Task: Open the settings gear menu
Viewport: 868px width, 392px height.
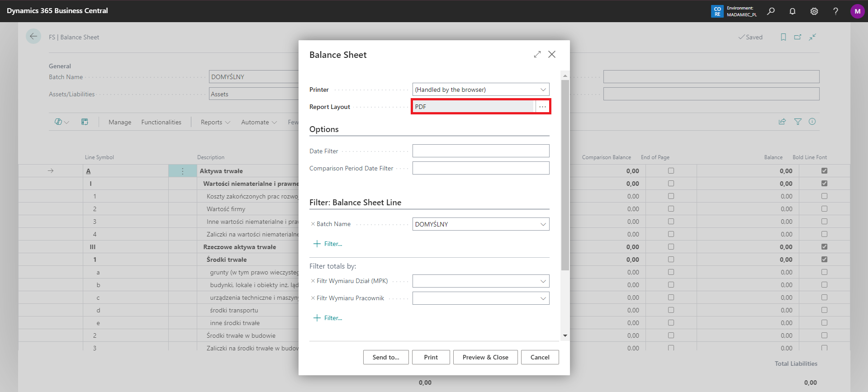Action: (814, 11)
